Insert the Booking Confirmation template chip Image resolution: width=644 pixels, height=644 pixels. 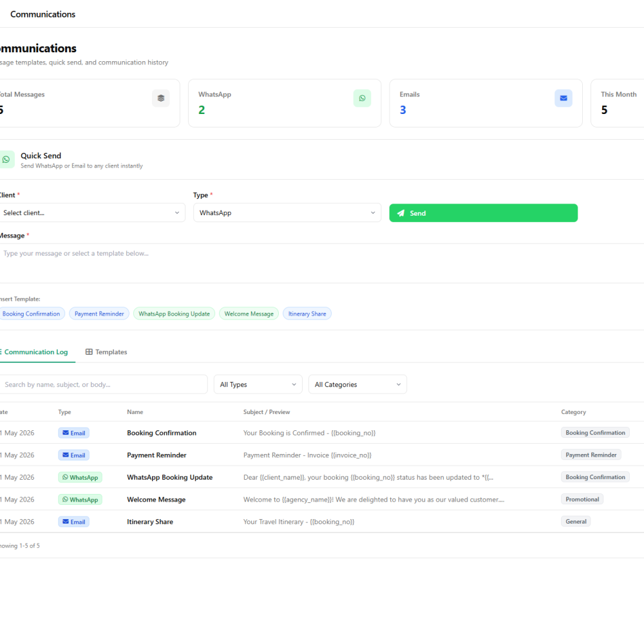pyautogui.click(x=31, y=314)
